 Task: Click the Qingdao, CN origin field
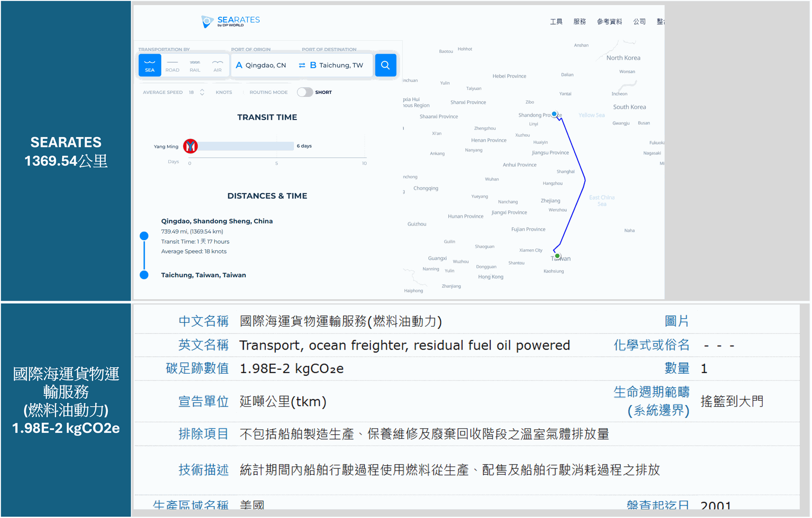point(266,65)
